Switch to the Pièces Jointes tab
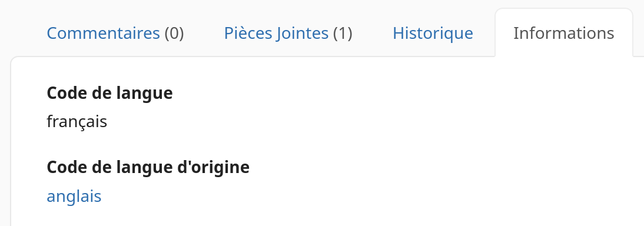The width and height of the screenshot is (644, 226). (x=288, y=33)
